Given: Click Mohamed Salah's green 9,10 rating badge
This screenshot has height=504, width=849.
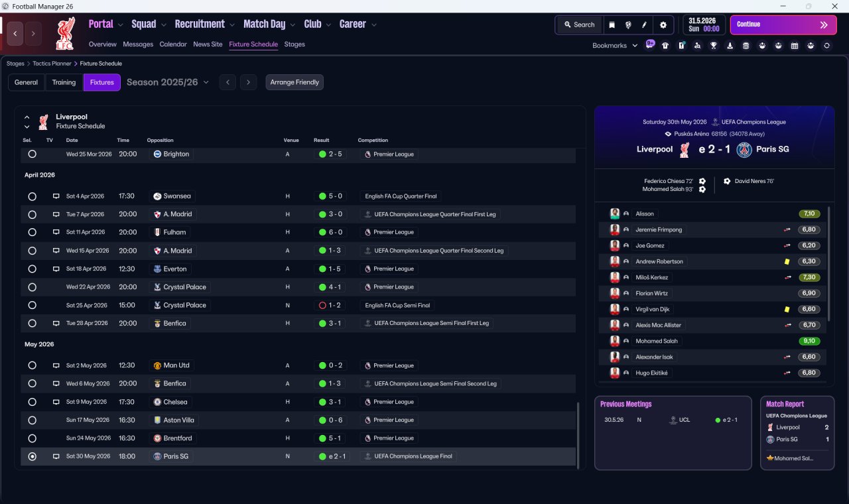Looking at the screenshot, I should [809, 341].
